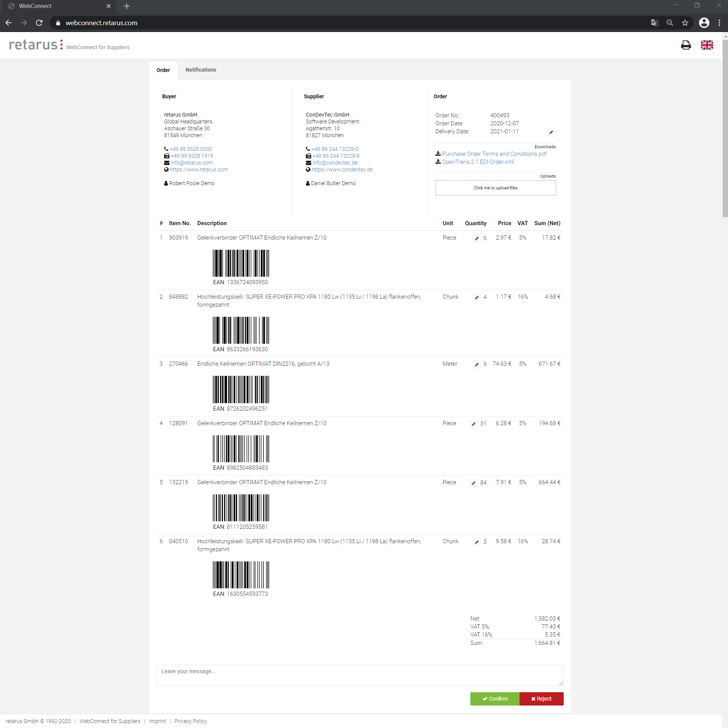This screenshot has width=728, height=728.
Task: Open the browser profile avatar
Action: (704, 23)
